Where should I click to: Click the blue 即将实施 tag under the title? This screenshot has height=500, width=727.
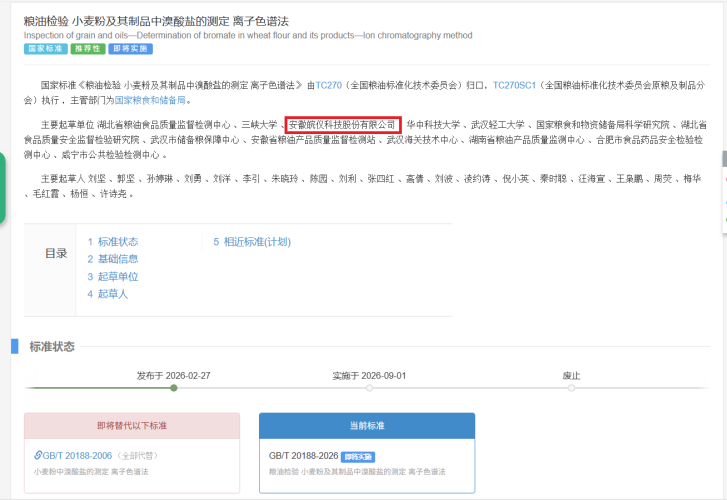point(130,49)
